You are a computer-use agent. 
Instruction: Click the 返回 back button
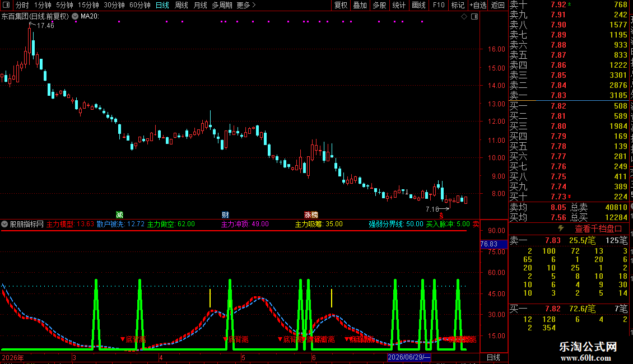[498, 5]
